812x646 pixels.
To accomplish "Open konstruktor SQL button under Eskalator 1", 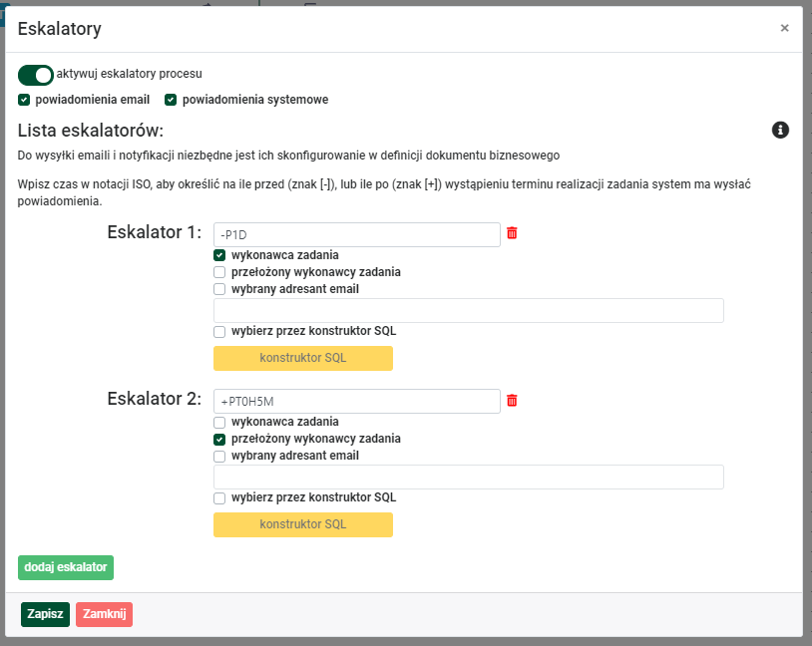I will [303, 358].
